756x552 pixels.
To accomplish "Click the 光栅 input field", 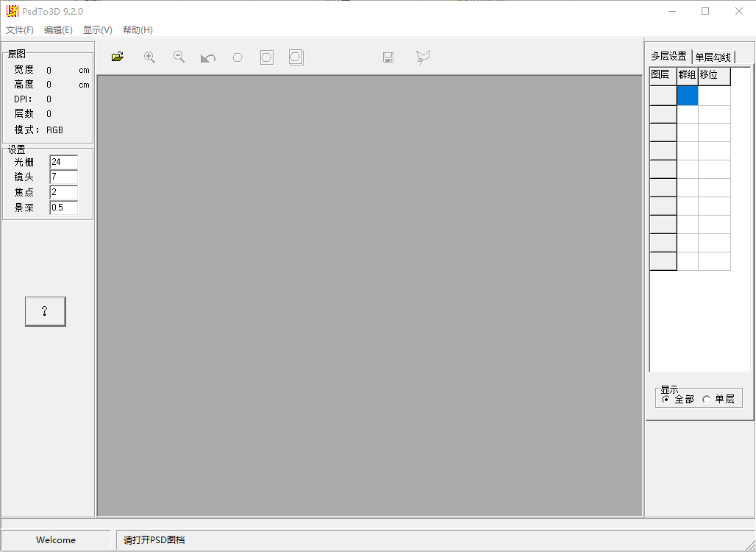I will [x=63, y=162].
